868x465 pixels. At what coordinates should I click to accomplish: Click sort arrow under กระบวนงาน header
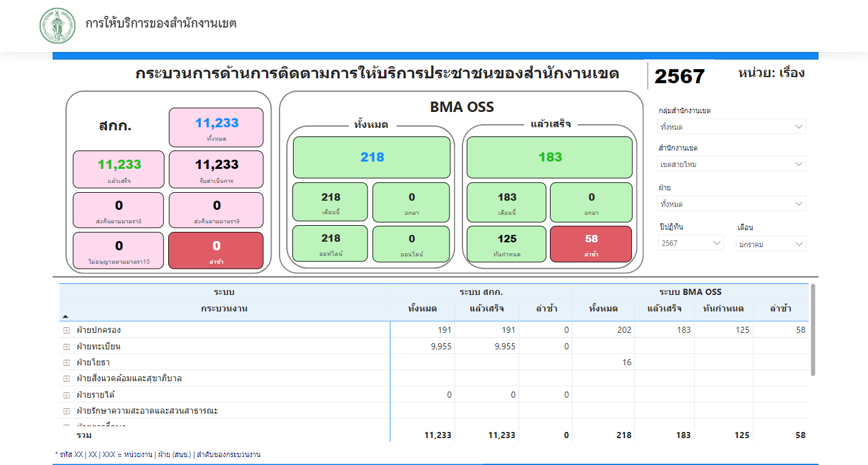(65, 317)
